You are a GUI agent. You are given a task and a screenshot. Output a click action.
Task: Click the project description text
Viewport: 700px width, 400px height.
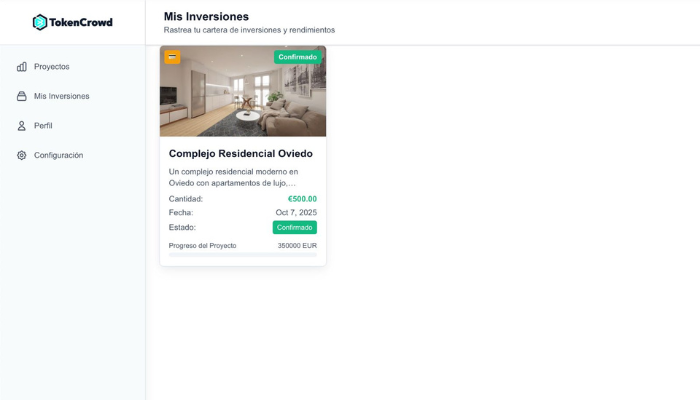pos(233,177)
